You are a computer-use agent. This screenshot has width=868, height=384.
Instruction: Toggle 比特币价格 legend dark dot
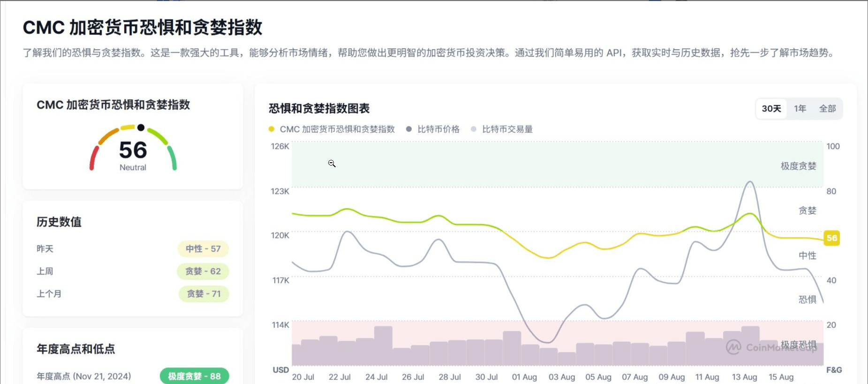tap(409, 129)
